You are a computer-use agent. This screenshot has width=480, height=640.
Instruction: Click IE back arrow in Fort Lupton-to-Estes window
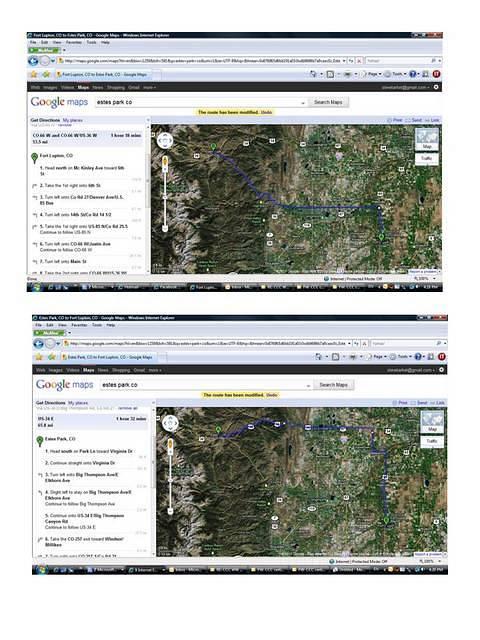point(33,61)
